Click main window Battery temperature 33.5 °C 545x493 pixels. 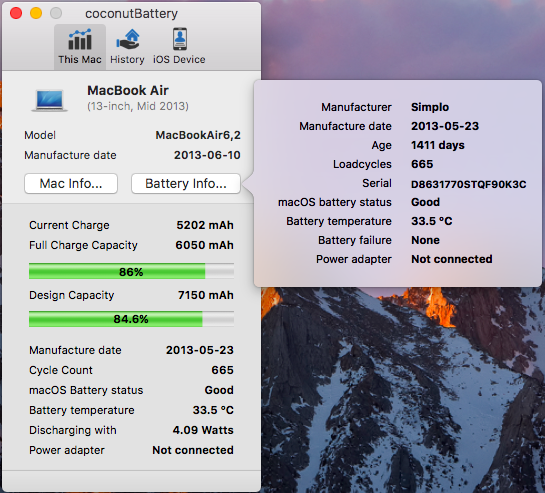[x=213, y=410]
